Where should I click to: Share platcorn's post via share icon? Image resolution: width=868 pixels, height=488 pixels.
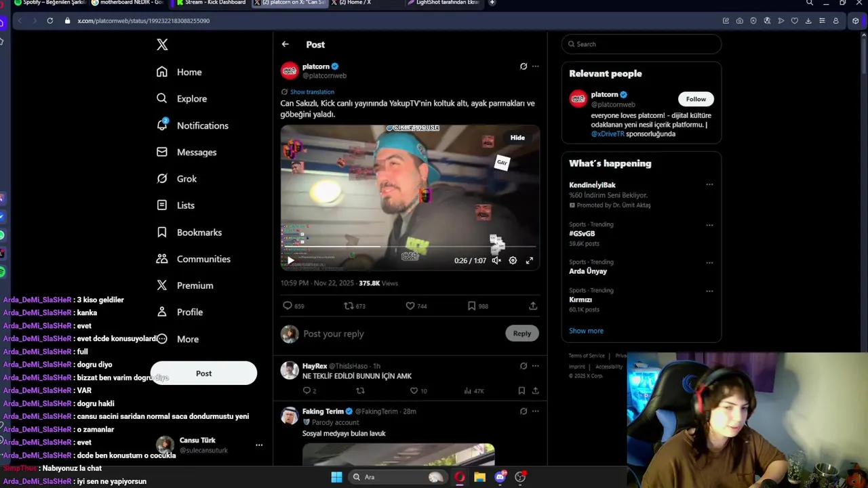click(533, 306)
